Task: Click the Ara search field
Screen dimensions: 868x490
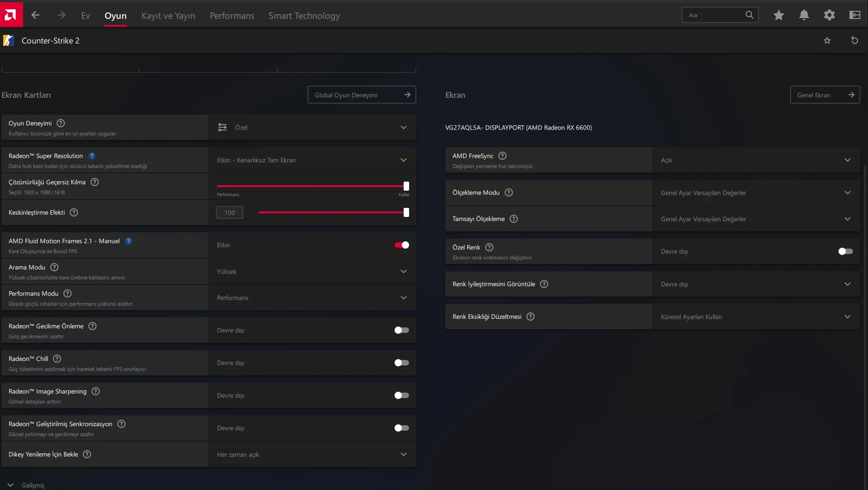Action: click(x=715, y=15)
